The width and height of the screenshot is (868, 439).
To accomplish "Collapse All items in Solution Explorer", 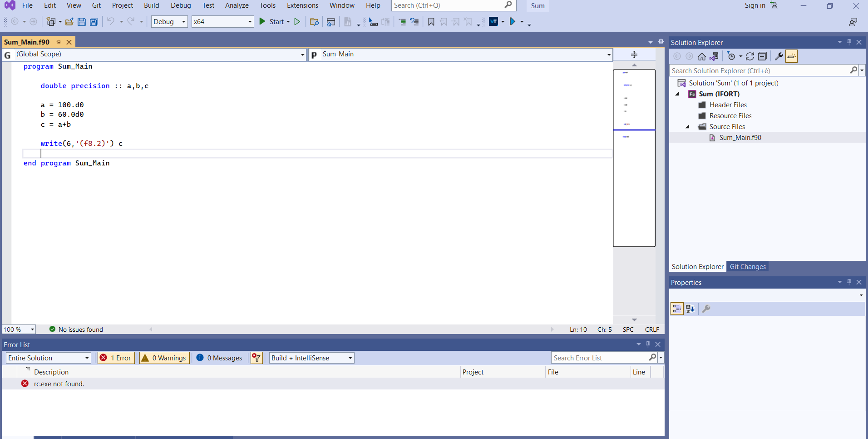I will (763, 56).
